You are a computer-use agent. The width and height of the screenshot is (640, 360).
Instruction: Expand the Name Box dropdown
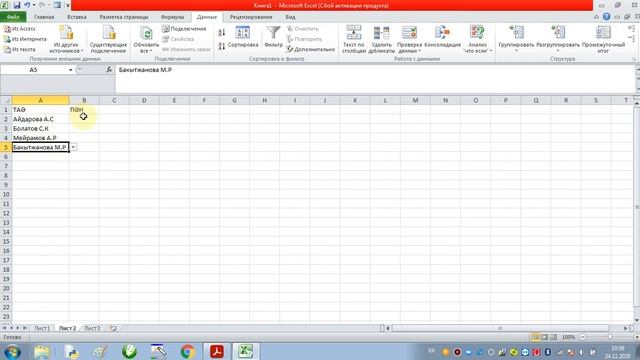pyautogui.click(x=71, y=70)
